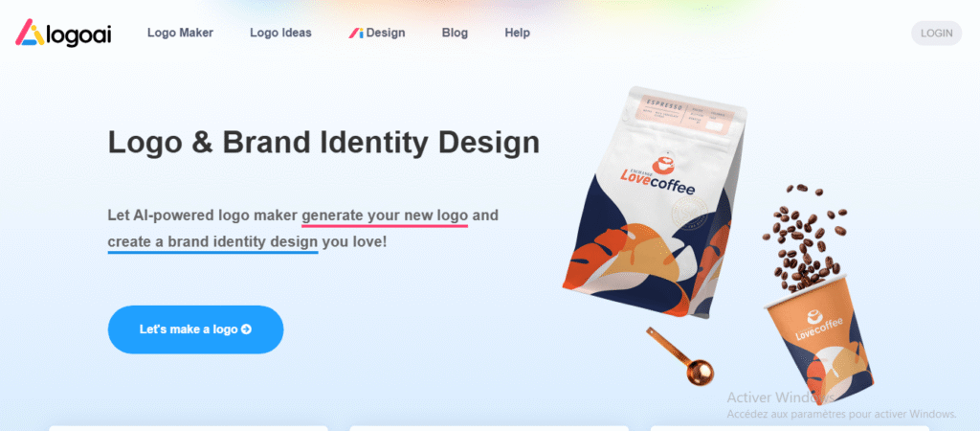
Task: Click the "Logo & Brand Identity Design" heading
Action: tap(323, 142)
